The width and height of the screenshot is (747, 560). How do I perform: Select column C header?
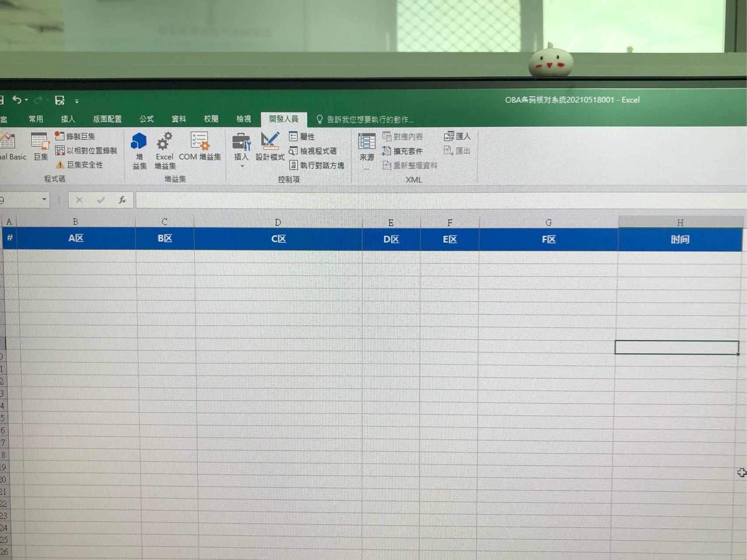[x=165, y=222]
